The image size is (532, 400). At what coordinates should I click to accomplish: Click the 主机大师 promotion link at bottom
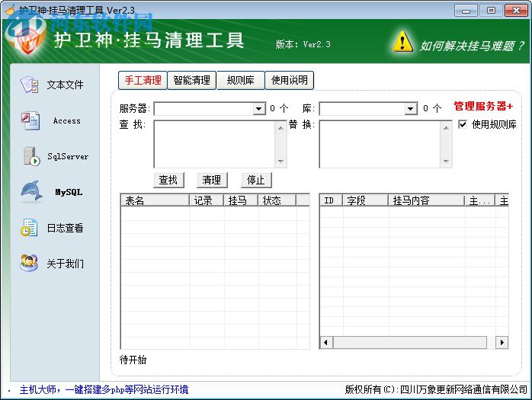[x=104, y=389]
